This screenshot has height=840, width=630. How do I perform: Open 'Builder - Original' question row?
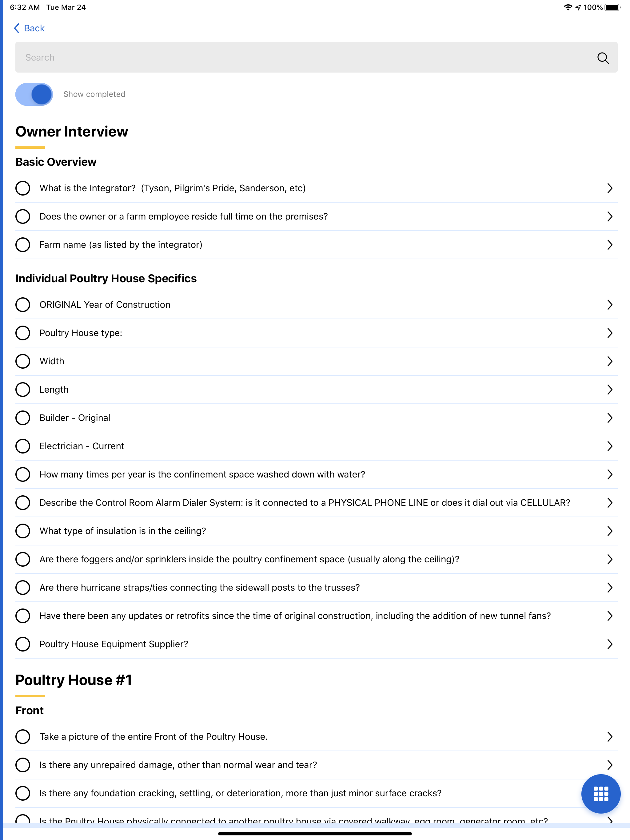coord(316,418)
